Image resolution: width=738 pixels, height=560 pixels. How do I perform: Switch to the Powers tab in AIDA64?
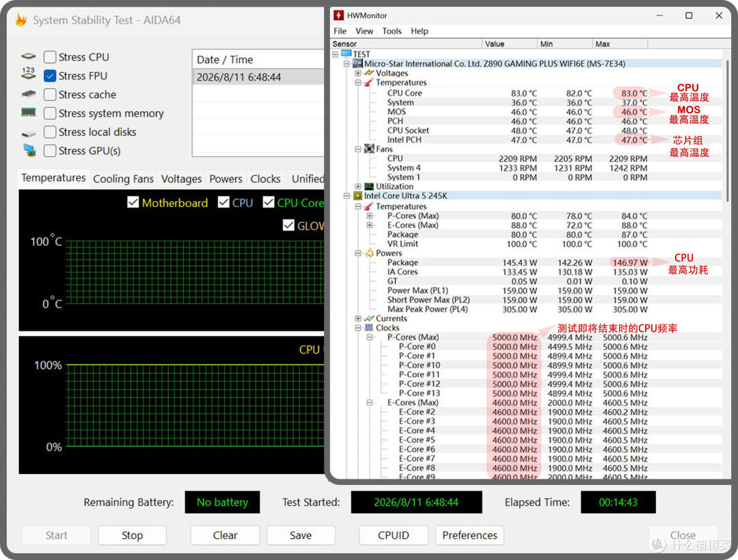tap(226, 179)
